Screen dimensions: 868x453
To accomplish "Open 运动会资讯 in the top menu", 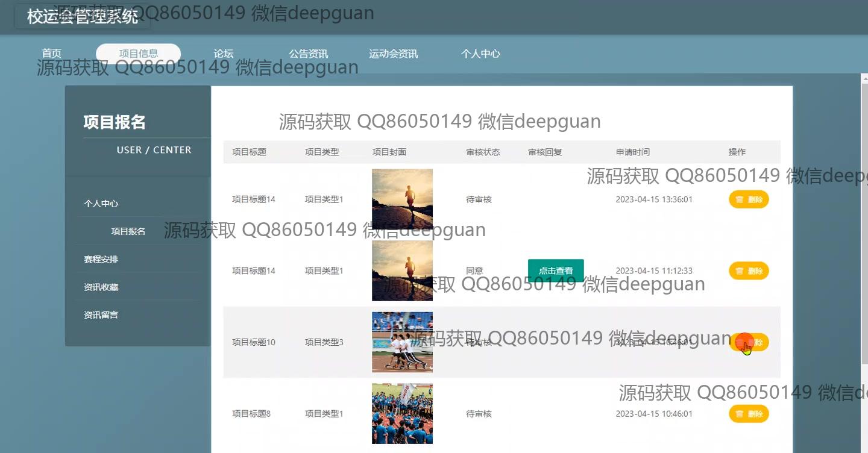I will coord(393,54).
